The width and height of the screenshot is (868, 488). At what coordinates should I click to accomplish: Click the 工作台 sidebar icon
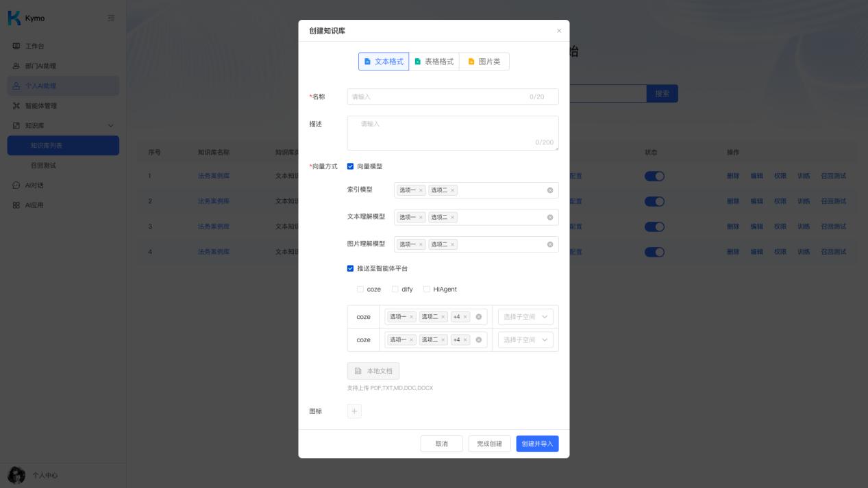pyautogui.click(x=16, y=46)
